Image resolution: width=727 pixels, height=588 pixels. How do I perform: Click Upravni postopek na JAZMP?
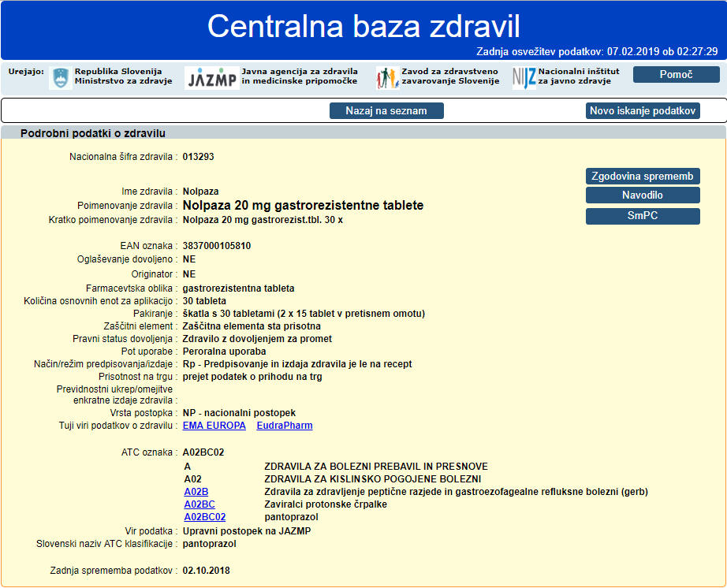(247, 531)
